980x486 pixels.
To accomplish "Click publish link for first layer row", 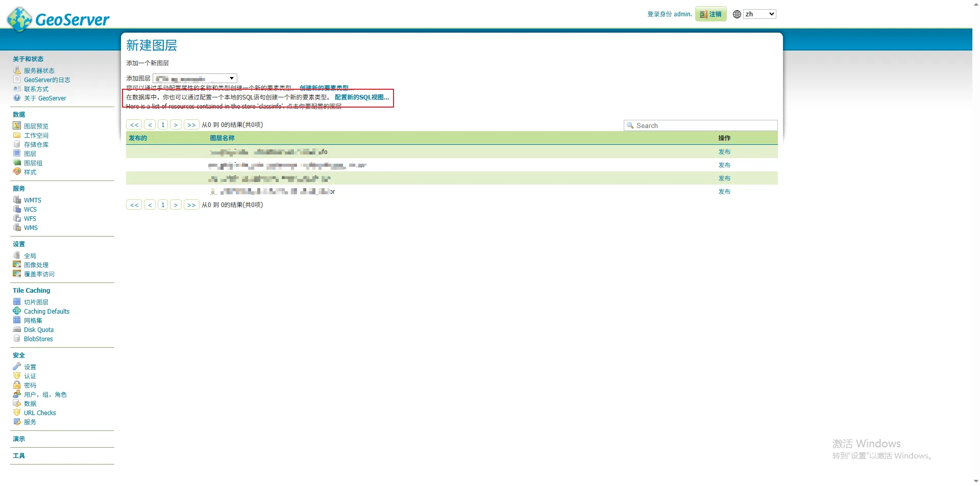I will click(724, 152).
